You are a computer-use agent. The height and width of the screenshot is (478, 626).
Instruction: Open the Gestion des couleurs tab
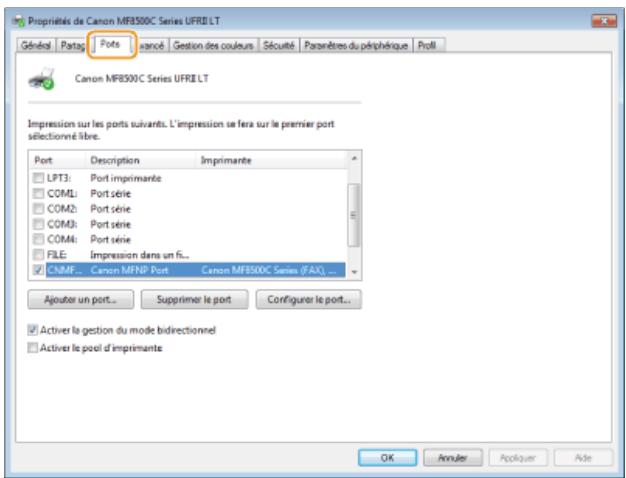(214, 46)
